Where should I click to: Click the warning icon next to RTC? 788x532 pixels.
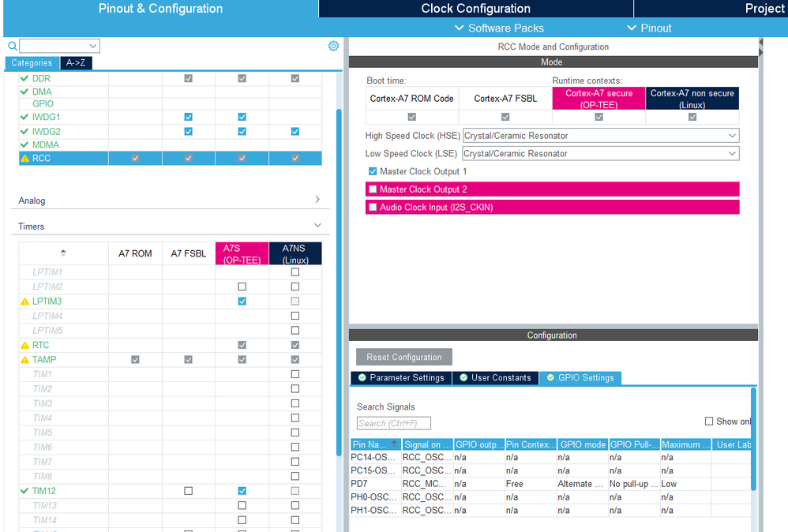[24, 345]
